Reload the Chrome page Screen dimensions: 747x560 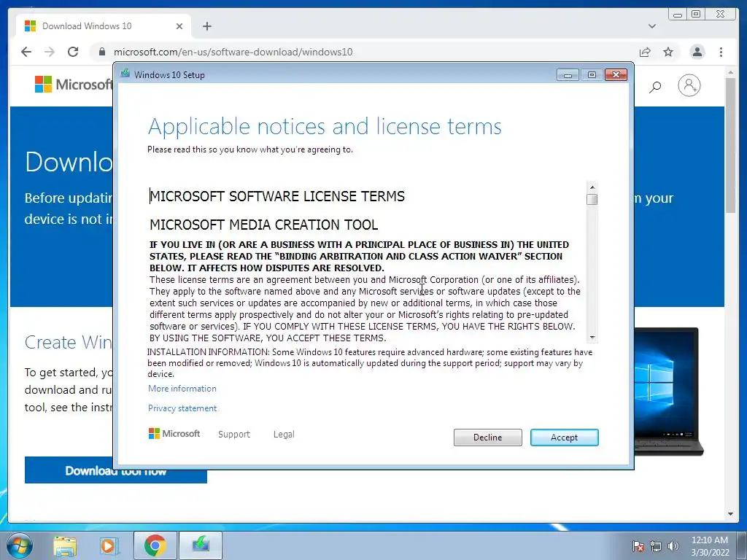click(x=73, y=52)
